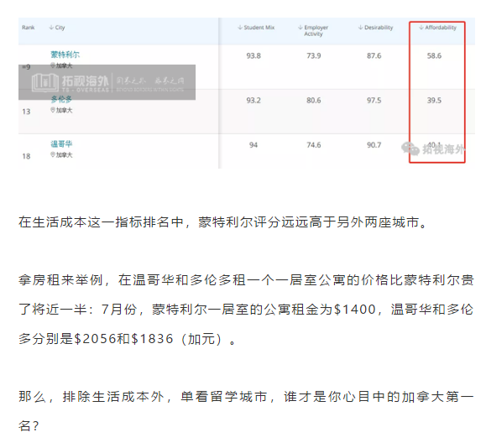This screenshot has width=486, height=448.
Task: Sort by the Student Mix arrow
Action: click(x=240, y=28)
